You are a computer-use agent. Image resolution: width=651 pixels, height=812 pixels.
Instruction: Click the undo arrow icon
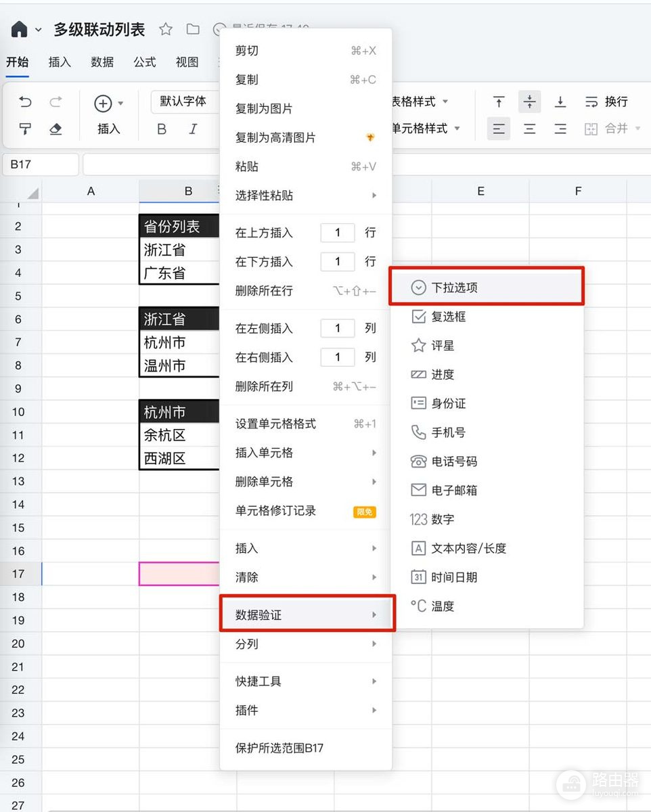(26, 102)
